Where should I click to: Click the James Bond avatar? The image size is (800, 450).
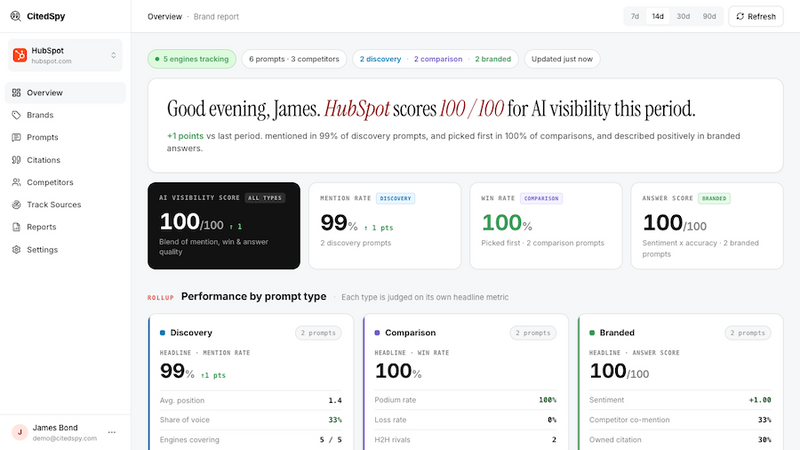(x=20, y=432)
